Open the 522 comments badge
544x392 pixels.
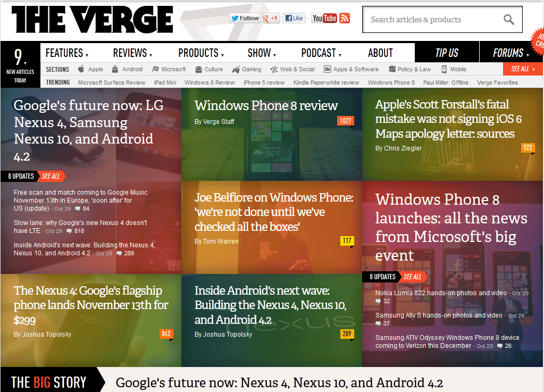coord(528,148)
